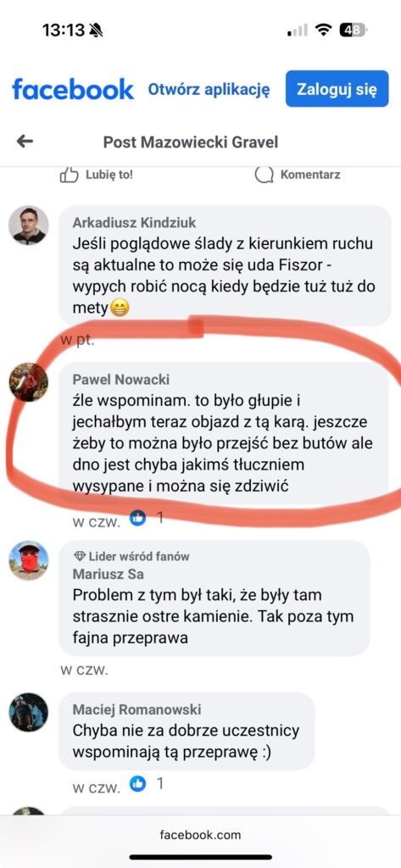Click like reaction icon under Paweł Nowacki comment
The height and width of the screenshot is (868, 401).
137,518
